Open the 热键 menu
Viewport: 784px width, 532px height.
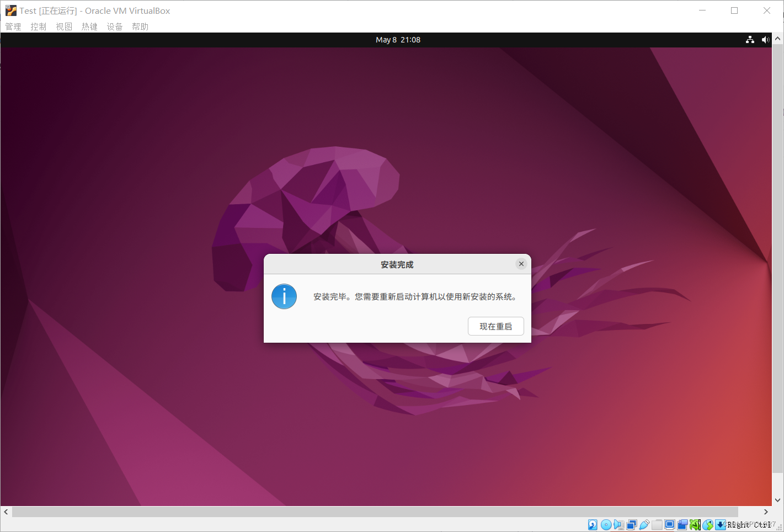[x=89, y=26]
